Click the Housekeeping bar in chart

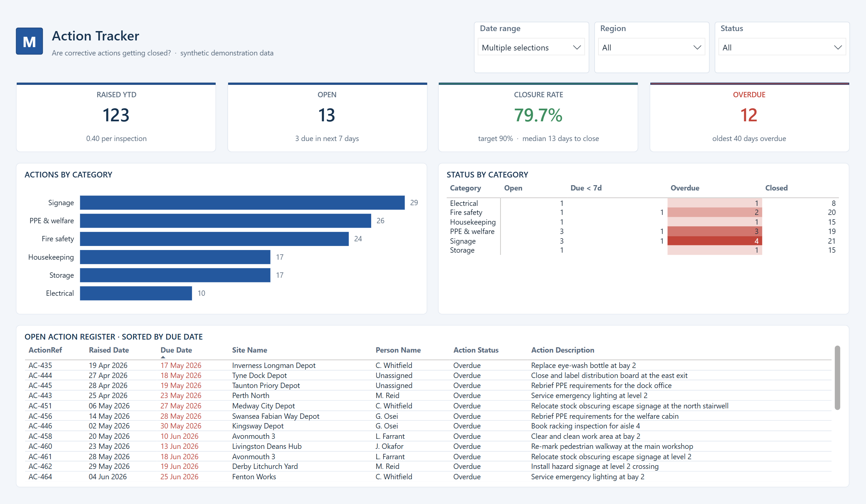pyautogui.click(x=175, y=257)
